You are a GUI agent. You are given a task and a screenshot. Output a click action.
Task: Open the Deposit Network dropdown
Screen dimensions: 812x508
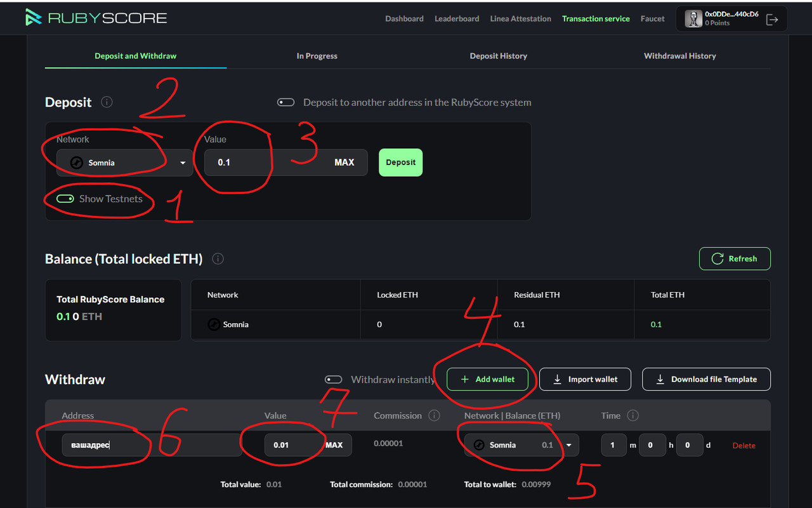point(124,163)
